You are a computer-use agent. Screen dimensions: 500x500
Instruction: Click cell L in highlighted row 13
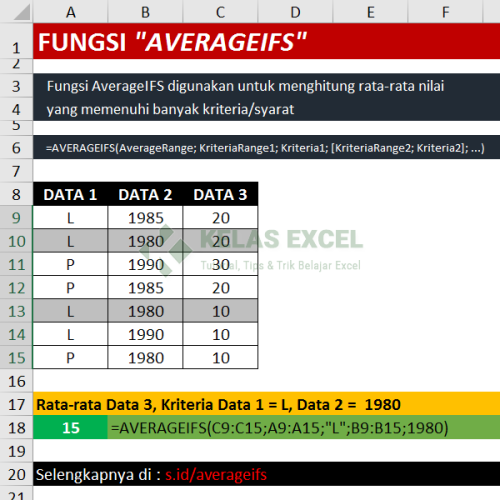(70, 311)
